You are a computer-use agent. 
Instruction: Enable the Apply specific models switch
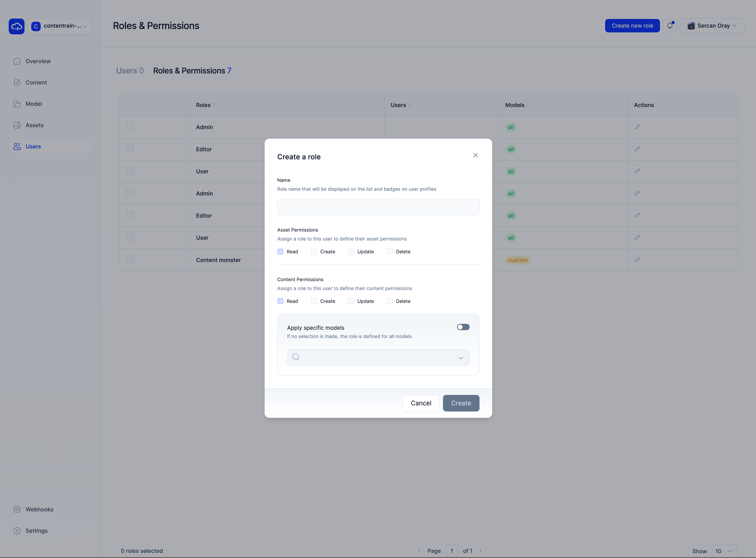463,327
